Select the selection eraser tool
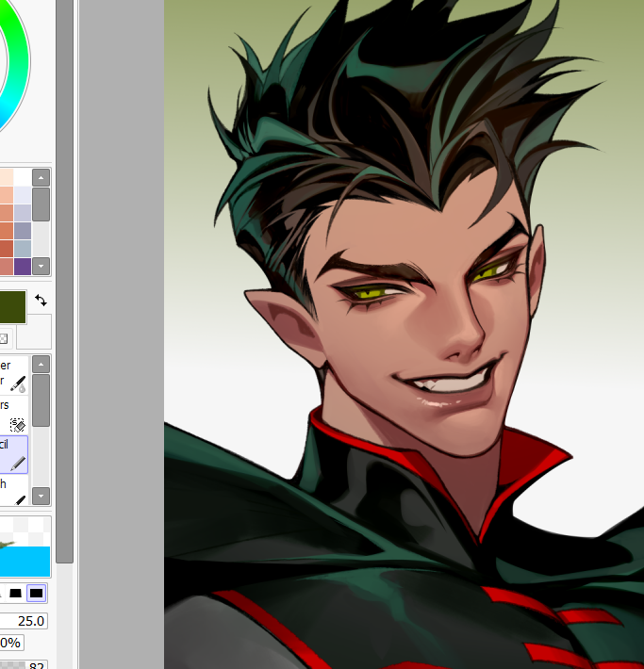This screenshot has height=669, width=644. (x=13, y=415)
